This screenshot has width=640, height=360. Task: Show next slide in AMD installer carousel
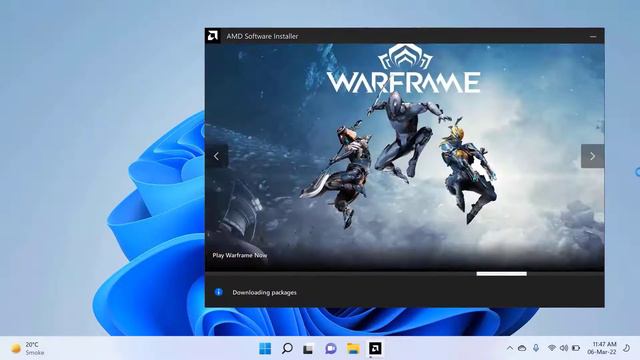click(x=592, y=156)
